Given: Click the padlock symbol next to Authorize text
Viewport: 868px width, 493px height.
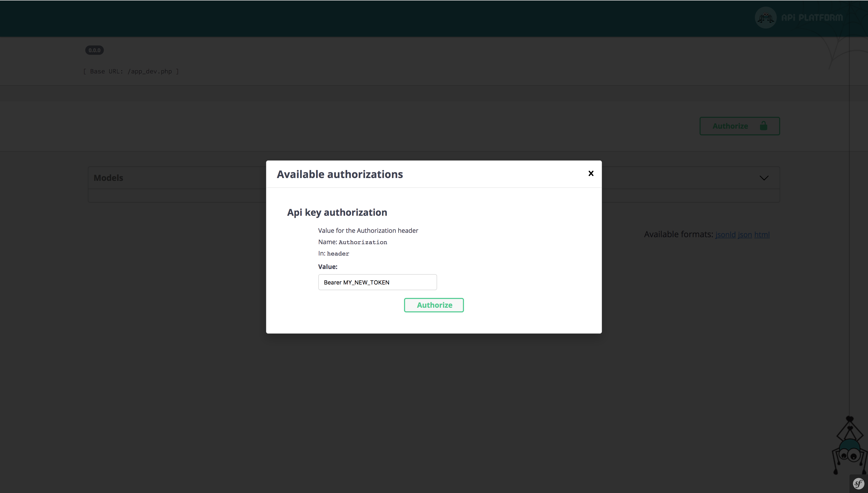Looking at the screenshot, I should 764,126.
